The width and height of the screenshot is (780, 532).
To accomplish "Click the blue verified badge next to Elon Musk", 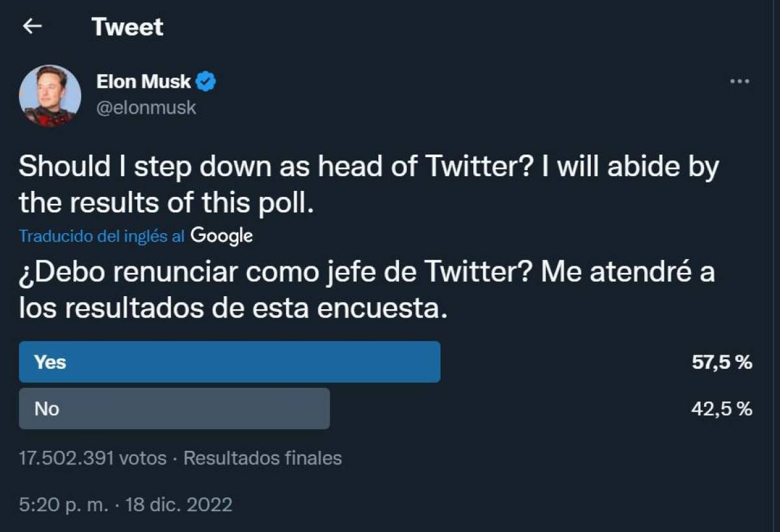I will point(207,81).
